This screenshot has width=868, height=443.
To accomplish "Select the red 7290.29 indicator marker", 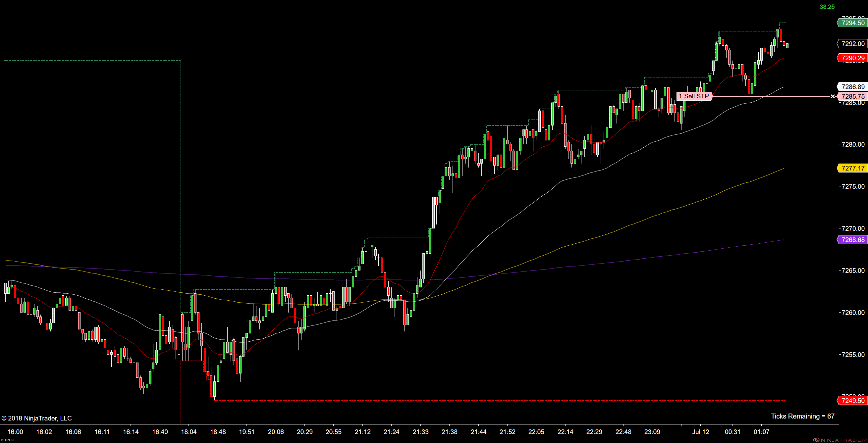I will tap(852, 58).
